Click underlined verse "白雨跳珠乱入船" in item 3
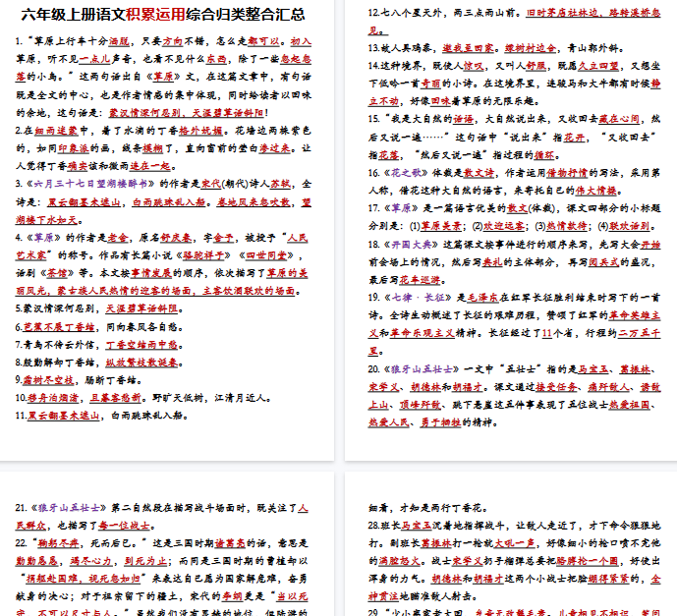 coord(169,202)
